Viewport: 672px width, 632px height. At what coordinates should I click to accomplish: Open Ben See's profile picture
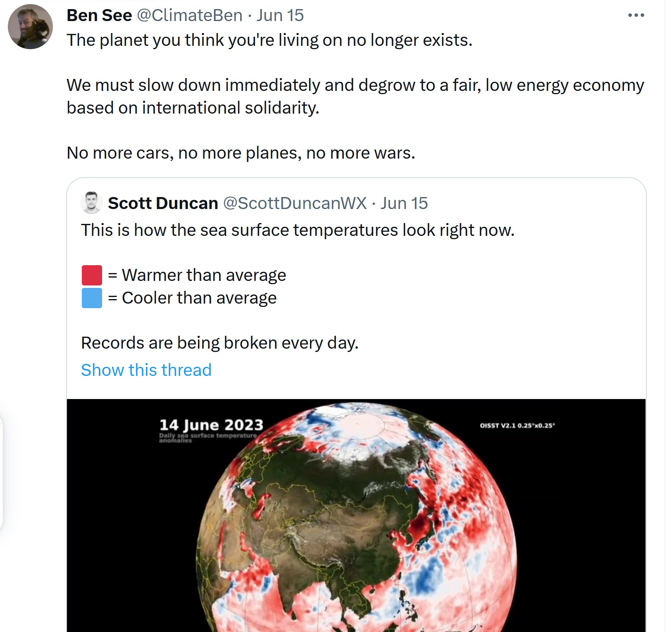coord(30,27)
